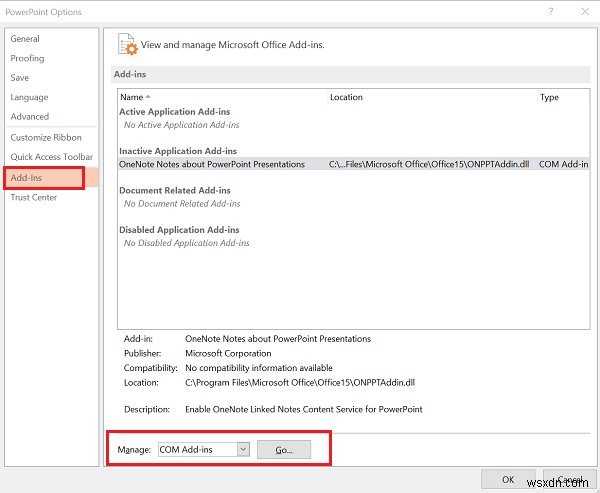Click the add-ins gear document icon
The height and width of the screenshot is (493, 600).
coord(127,44)
